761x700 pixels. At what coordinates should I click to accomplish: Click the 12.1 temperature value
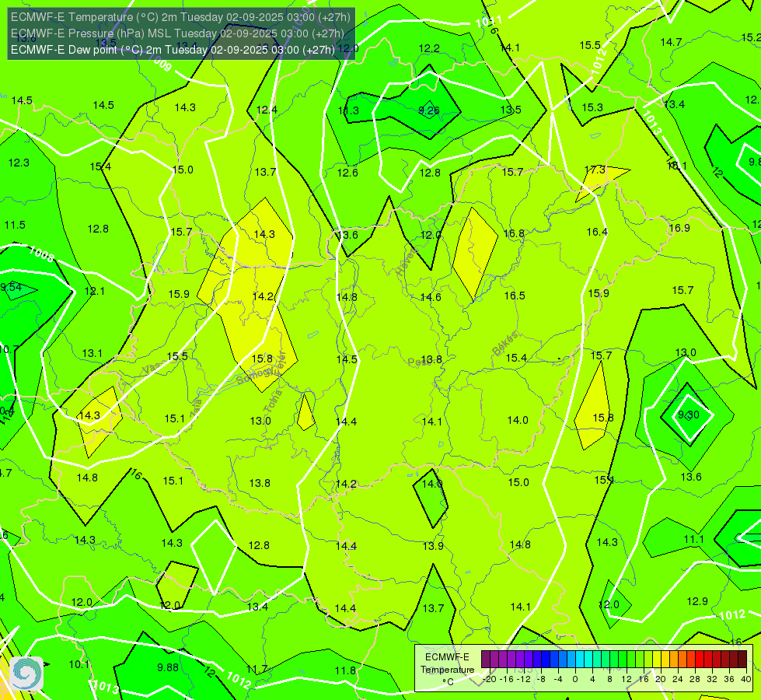94,291
